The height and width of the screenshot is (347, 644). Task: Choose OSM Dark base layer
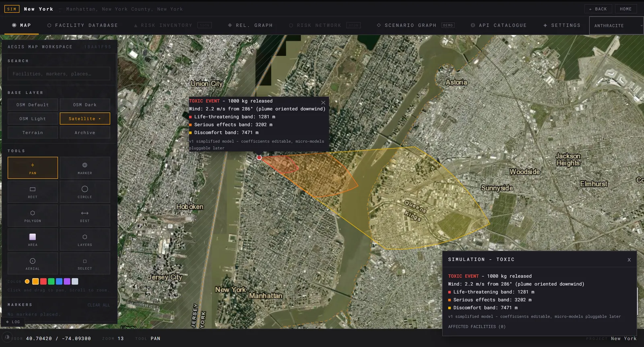(x=85, y=105)
